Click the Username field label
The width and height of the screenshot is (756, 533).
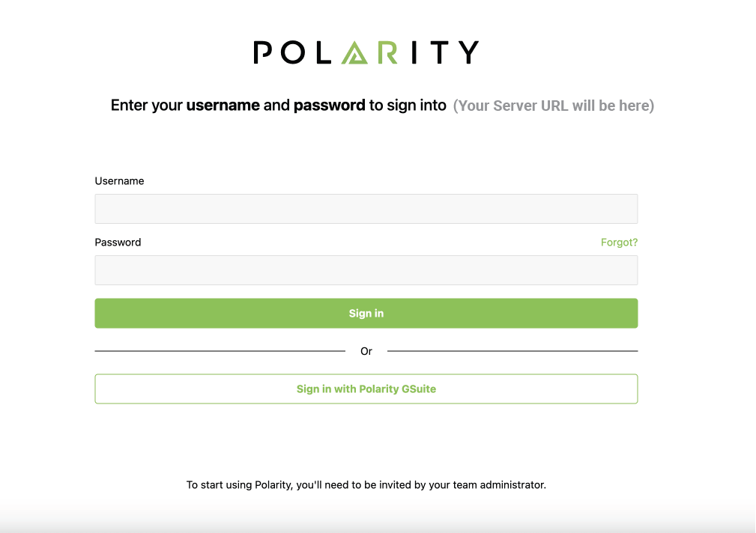(119, 181)
